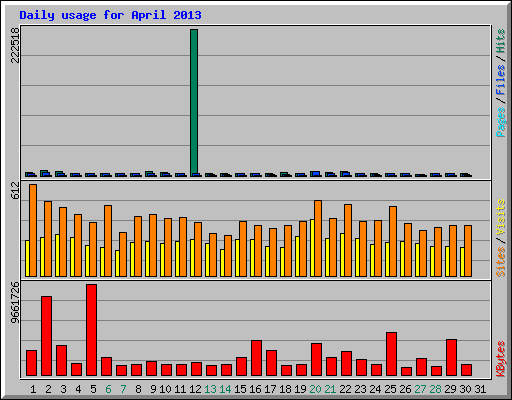Click the orange Visits bar for day 1
This screenshot has width=512, height=400.
(33, 230)
